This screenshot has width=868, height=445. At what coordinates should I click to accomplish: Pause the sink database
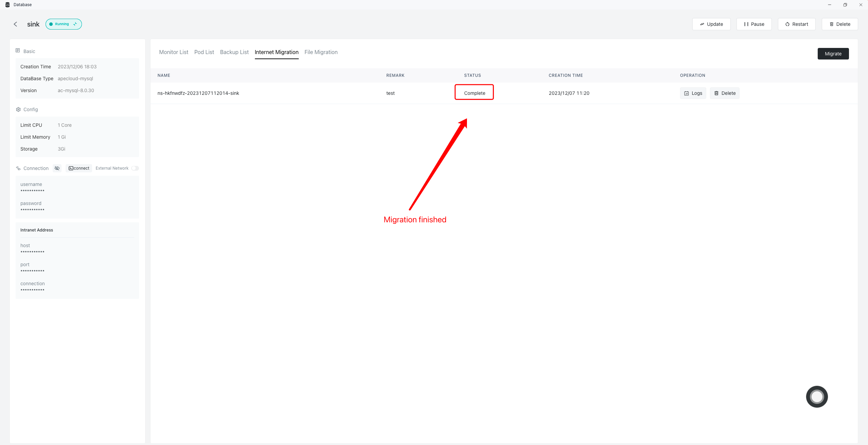(754, 24)
